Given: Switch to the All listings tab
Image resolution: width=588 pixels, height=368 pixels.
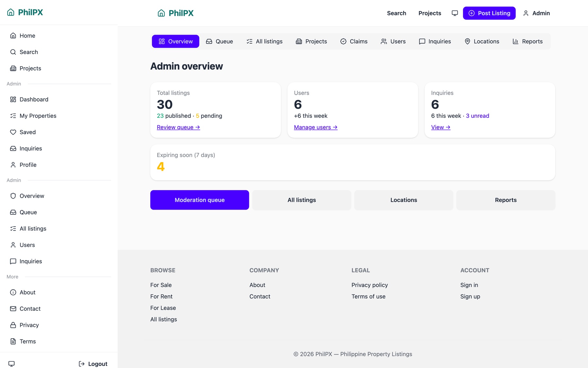Looking at the screenshot, I should click(x=264, y=42).
